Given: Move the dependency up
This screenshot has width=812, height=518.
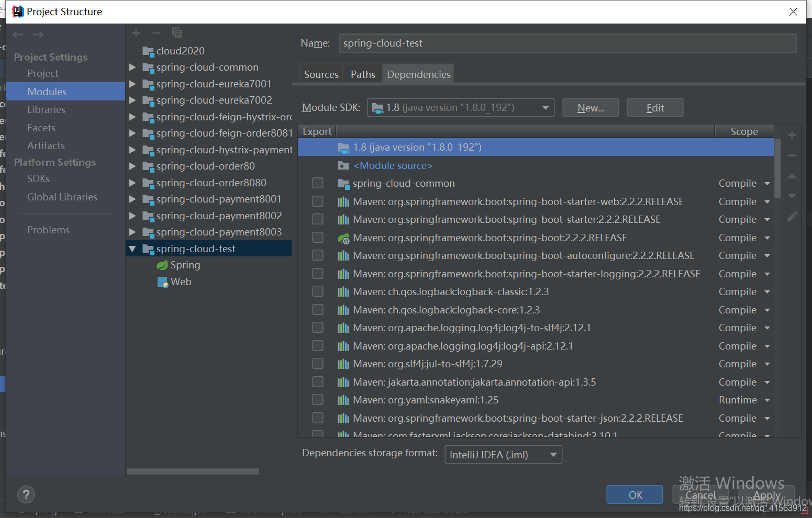Looking at the screenshot, I should tap(792, 176).
